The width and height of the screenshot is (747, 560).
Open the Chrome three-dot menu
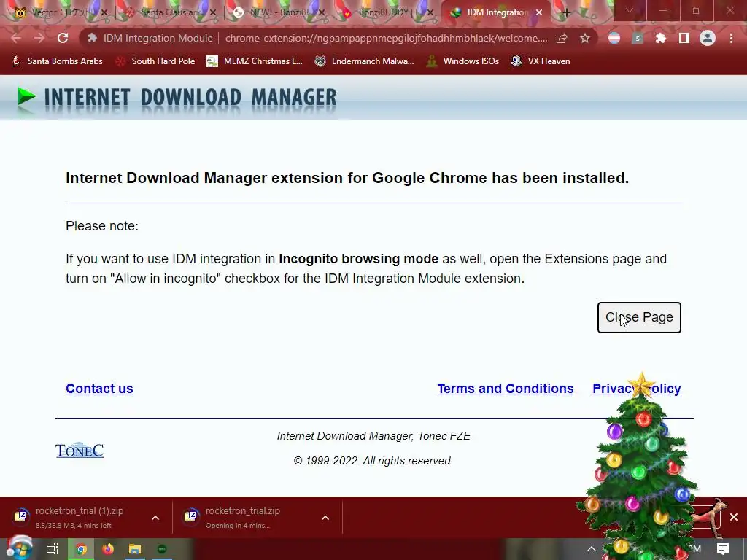731,38
